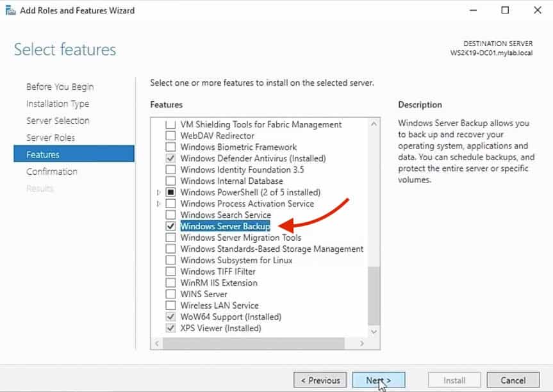Jump to the Confirmation step
This screenshot has height=392, width=553.
[51, 171]
